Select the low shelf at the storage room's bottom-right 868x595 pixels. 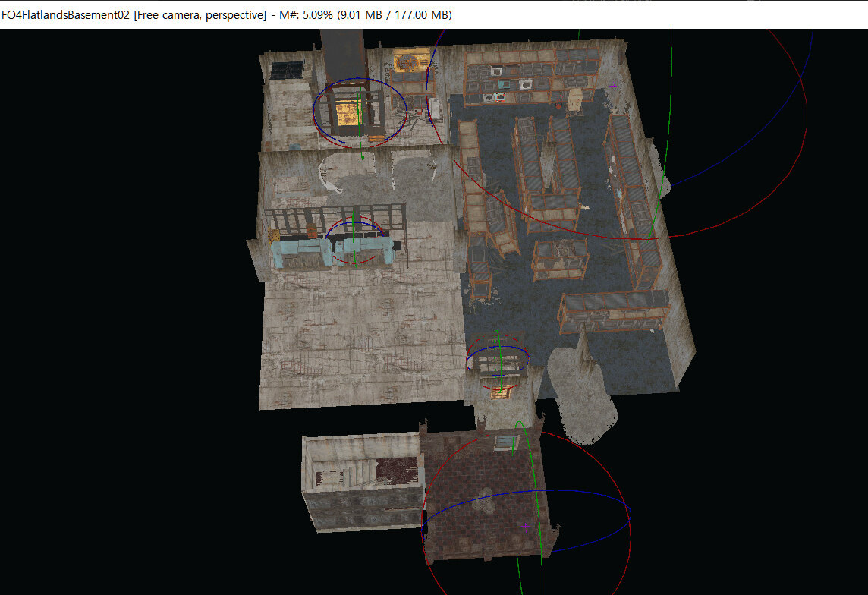(614, 312)
